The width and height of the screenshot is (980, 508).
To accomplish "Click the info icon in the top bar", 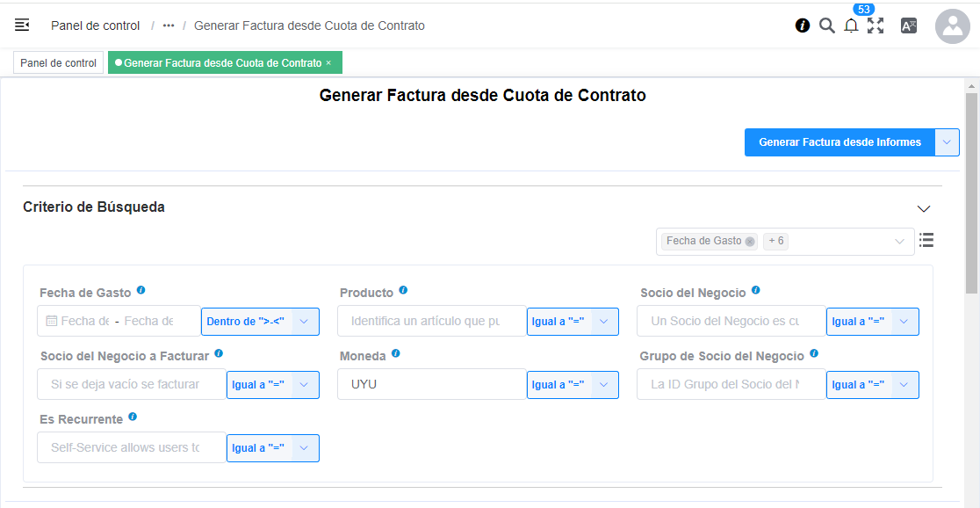I will [x=802, y=25].
